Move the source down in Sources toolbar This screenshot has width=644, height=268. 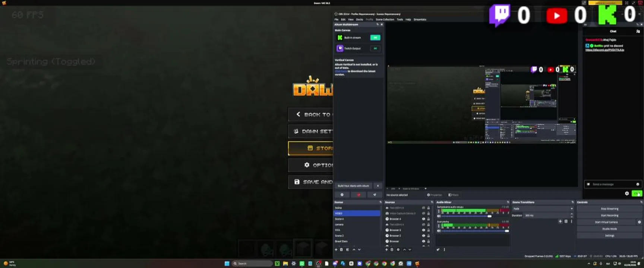[x=410, y=249]
